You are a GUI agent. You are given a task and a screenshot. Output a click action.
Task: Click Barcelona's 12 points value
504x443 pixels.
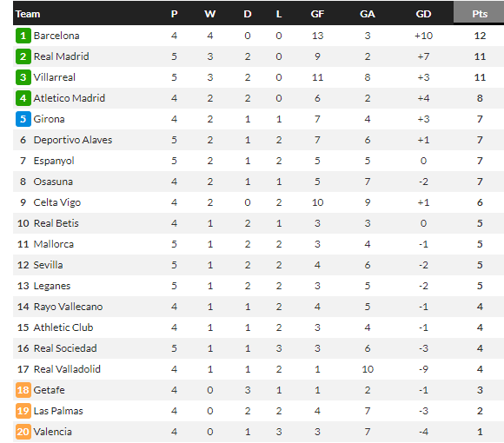[480, 36]
